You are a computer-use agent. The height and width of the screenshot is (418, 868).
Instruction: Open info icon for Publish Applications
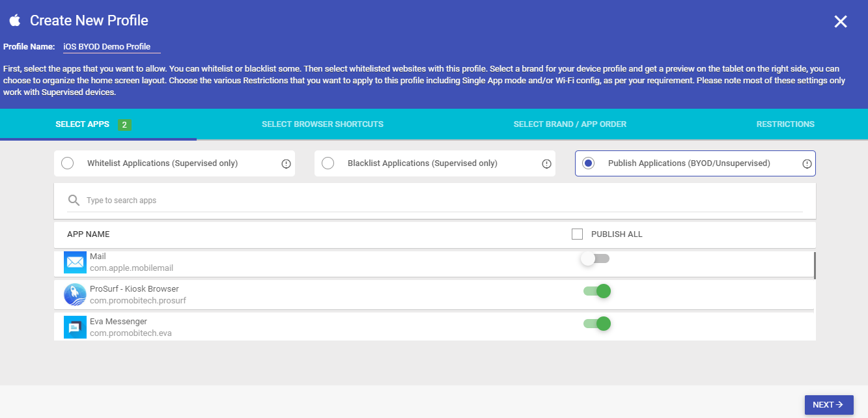[807, 164]
